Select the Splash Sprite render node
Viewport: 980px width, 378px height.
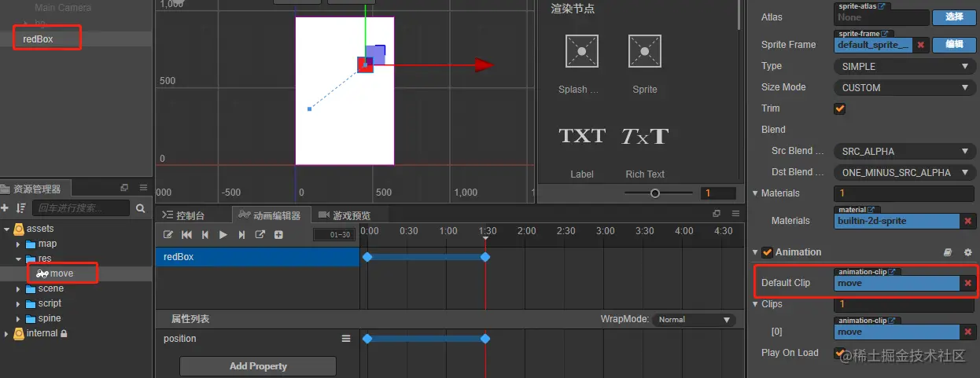[x=581, y=51]
